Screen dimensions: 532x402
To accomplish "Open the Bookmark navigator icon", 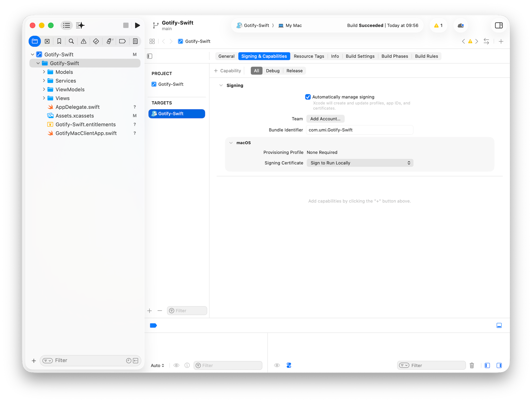I will point(59,41).
